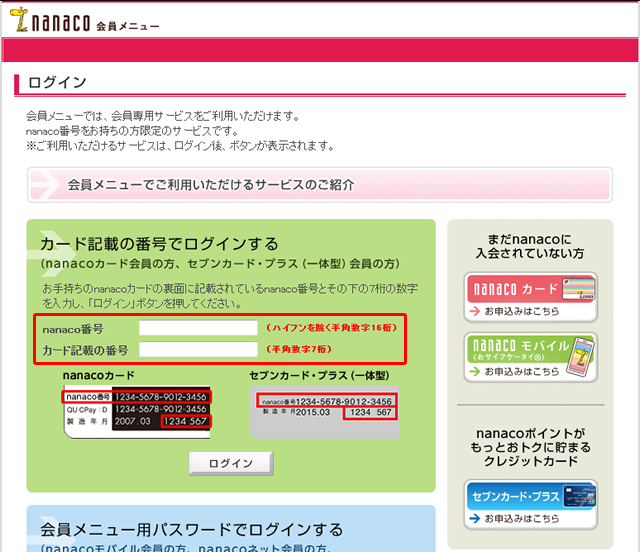Click the セブンカード・プラス (一体型) sample card image

click(324, 412)
